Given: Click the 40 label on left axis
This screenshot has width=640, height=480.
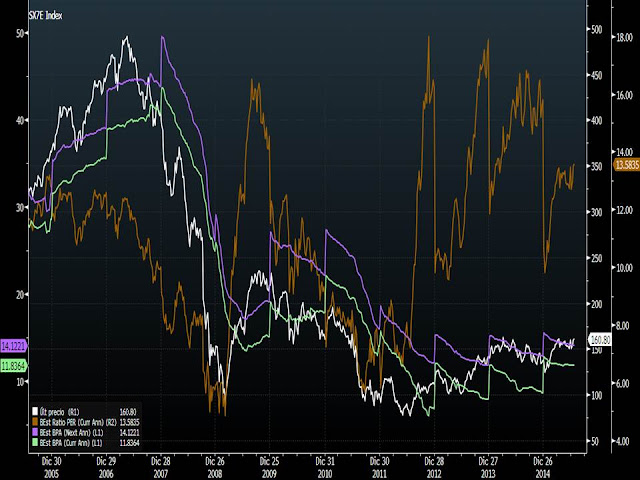Looking at the screenshot, I should [x=20, y=120].
